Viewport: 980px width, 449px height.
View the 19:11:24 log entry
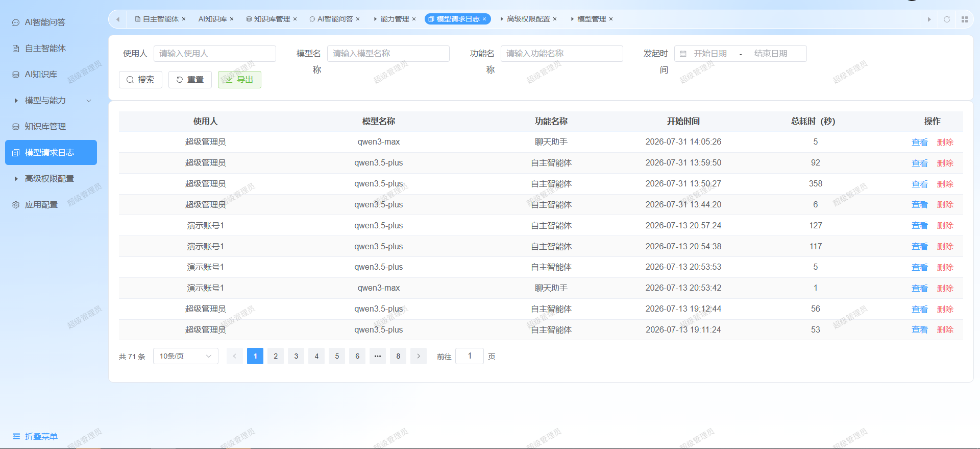pyautogui.click(x=920, y=330)
